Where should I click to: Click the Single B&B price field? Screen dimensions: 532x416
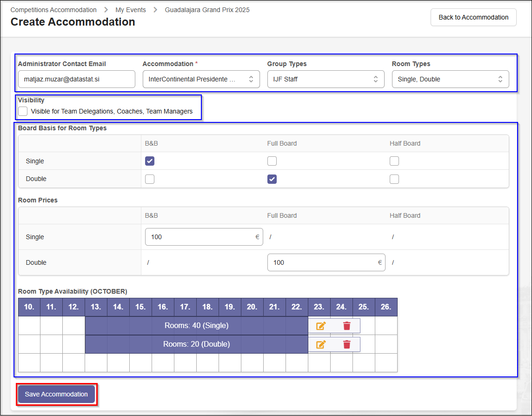coord(201,237)
